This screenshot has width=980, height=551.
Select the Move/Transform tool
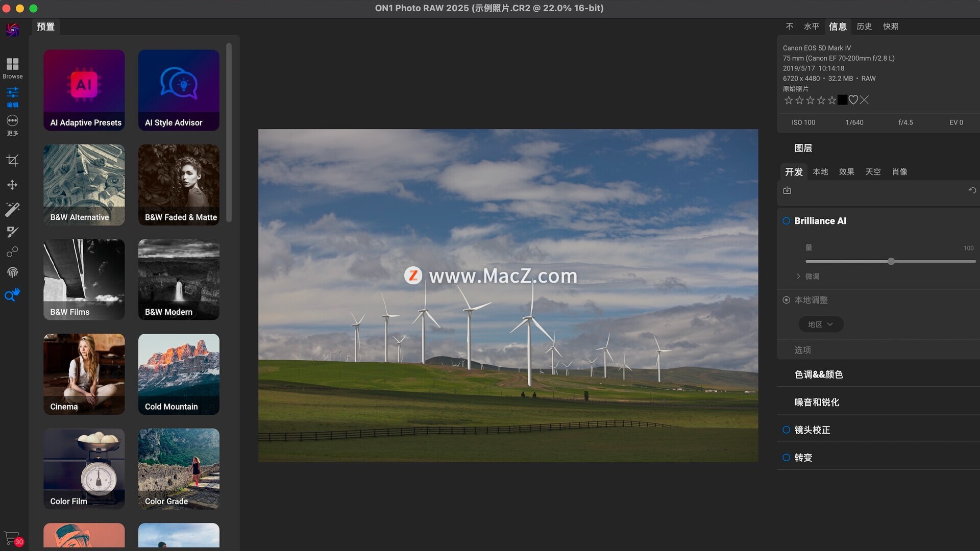click(x=12, y=185)
